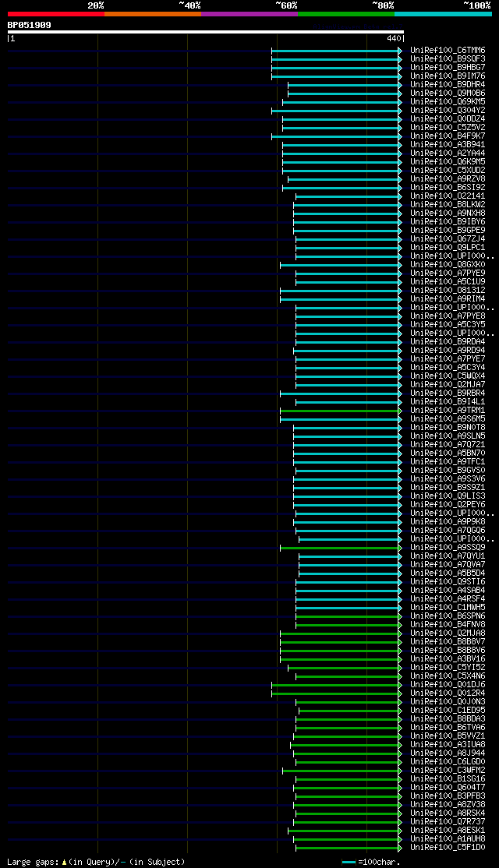Open the UniRef100_A2YA44 entry
The image size is (499, 868).
448,153
